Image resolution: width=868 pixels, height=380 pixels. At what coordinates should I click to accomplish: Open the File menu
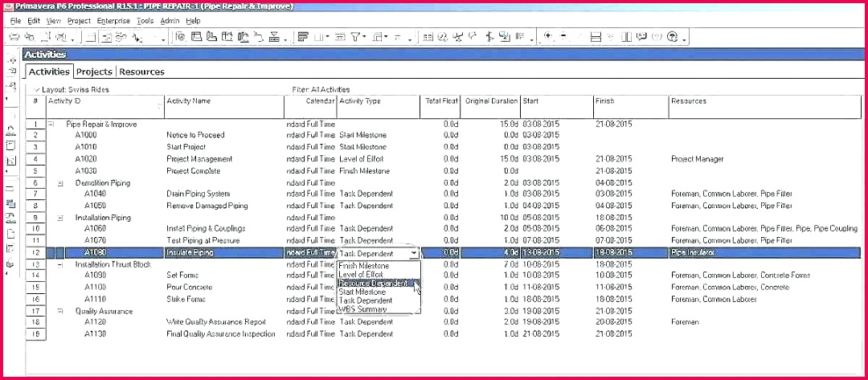(15, 20)
